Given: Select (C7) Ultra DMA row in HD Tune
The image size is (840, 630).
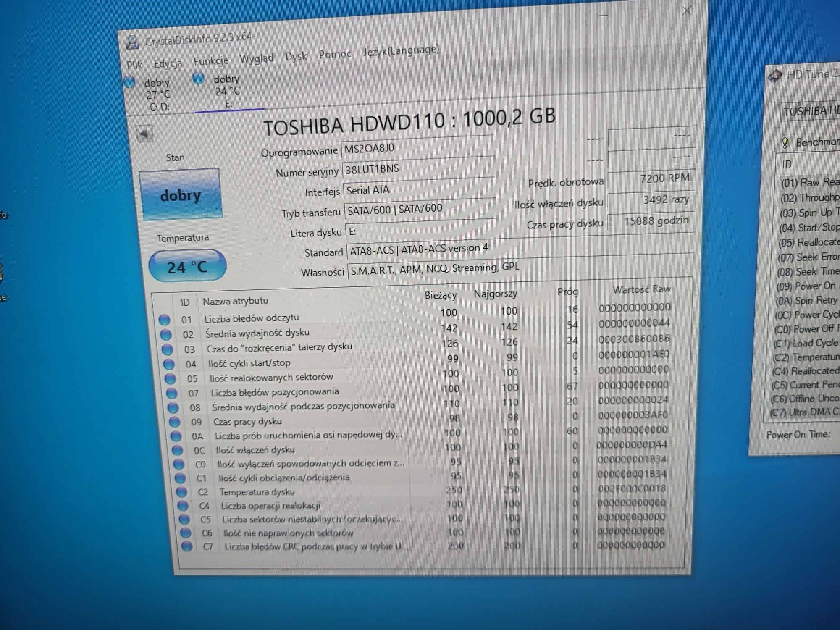Looking at the screenshot, I should tap(804, 412).
